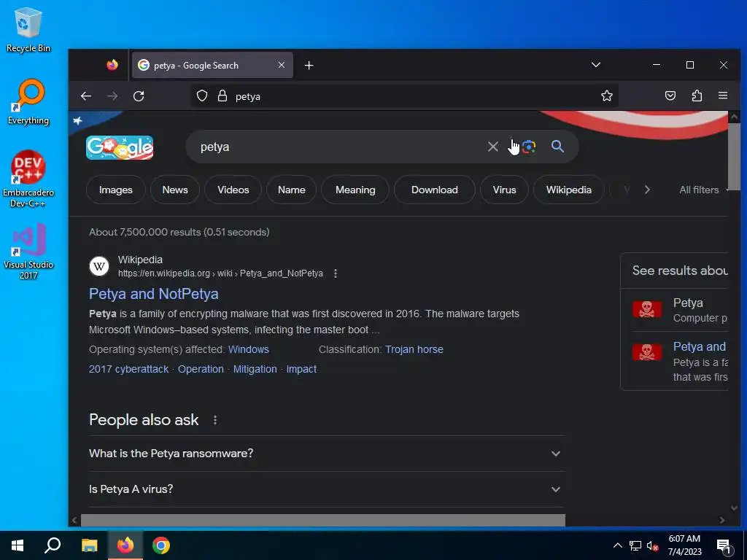Screen dimensions: 747x560
Task: Open Petya and NotPetya result link
Action: 153,294
